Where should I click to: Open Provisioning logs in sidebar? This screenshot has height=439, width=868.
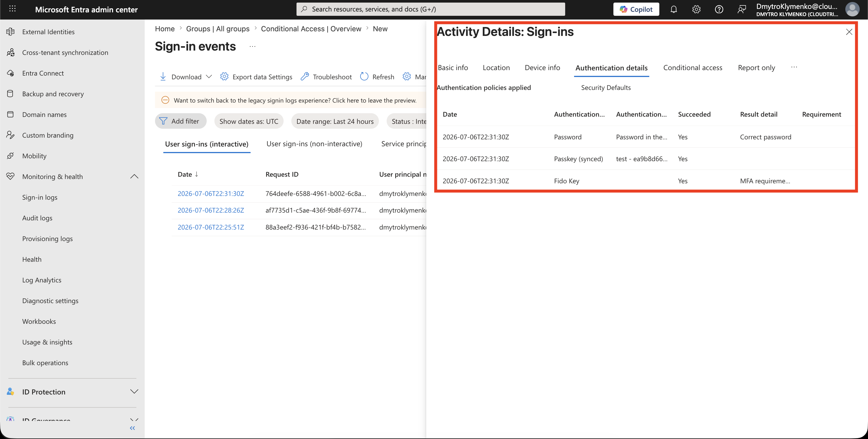(48, 239)
